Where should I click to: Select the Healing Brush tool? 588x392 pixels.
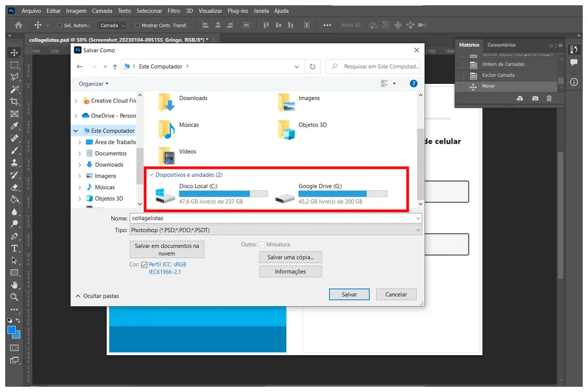coord(14,138)
